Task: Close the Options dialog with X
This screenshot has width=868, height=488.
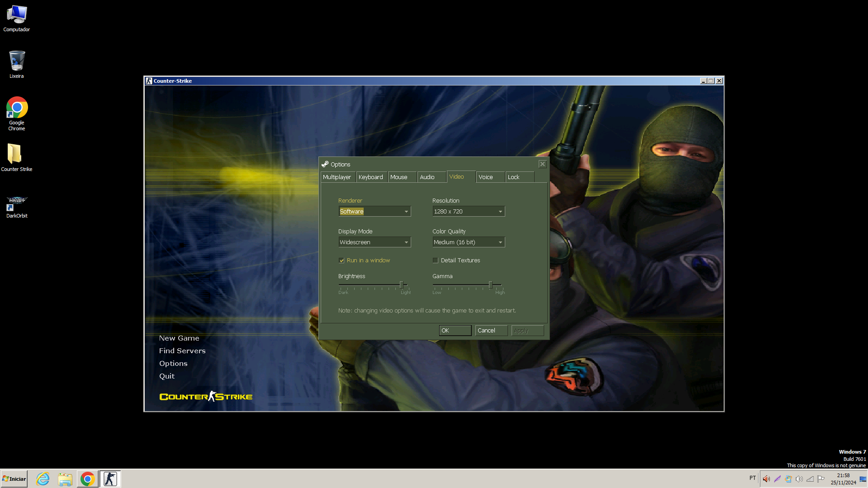Action: 542,164
